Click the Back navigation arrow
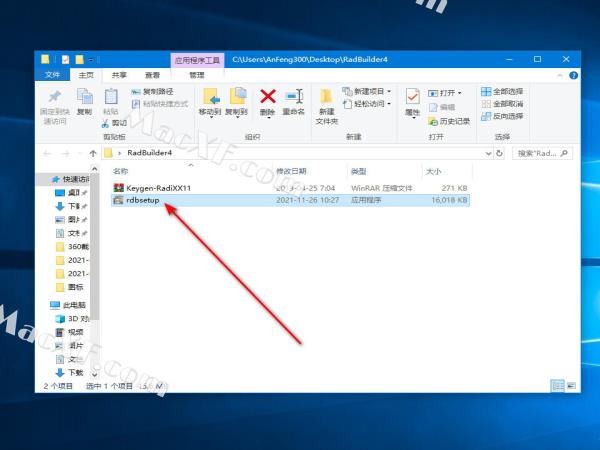Image resolution: width=600 pixels, height=450 pixels. click(47, 153)
